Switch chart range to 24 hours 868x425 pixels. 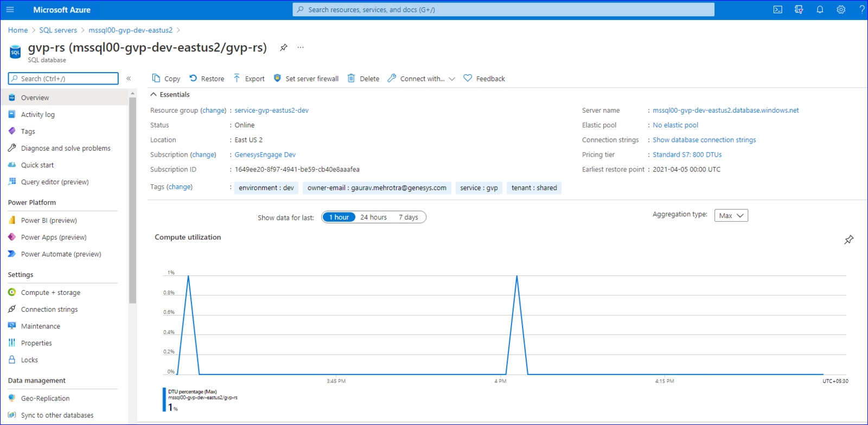point(374,217)
